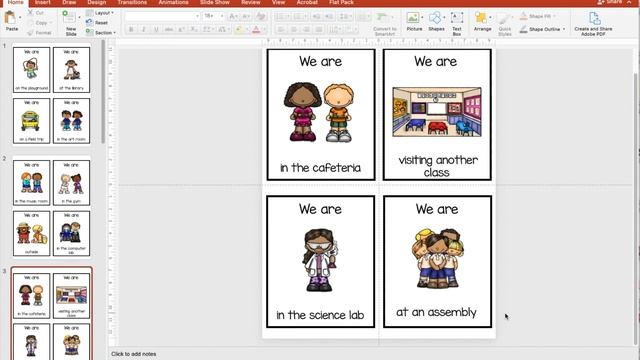The height and width of the screenshot is (360, 640).
Task: Click the Cut scissors icon
Action: pyautogui.click(x=31, y=13)
